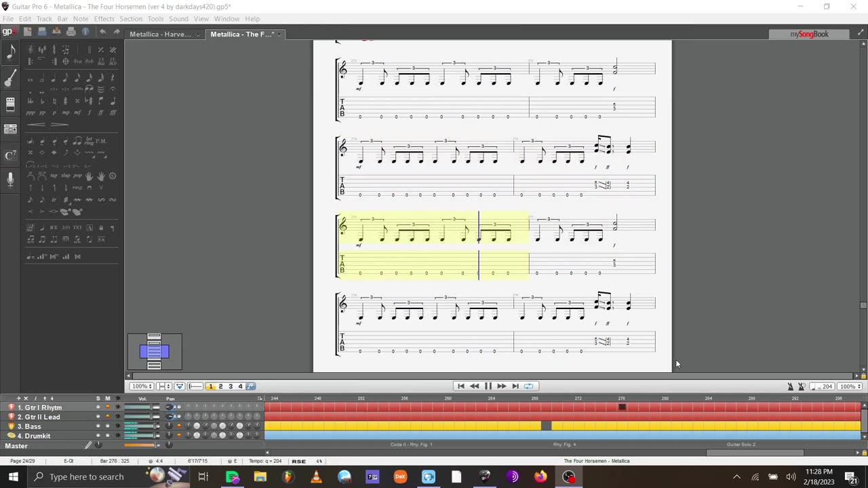Open file info icon in toolbar
The height and width of the screenshot is (488, 868).
coord(85,32)
